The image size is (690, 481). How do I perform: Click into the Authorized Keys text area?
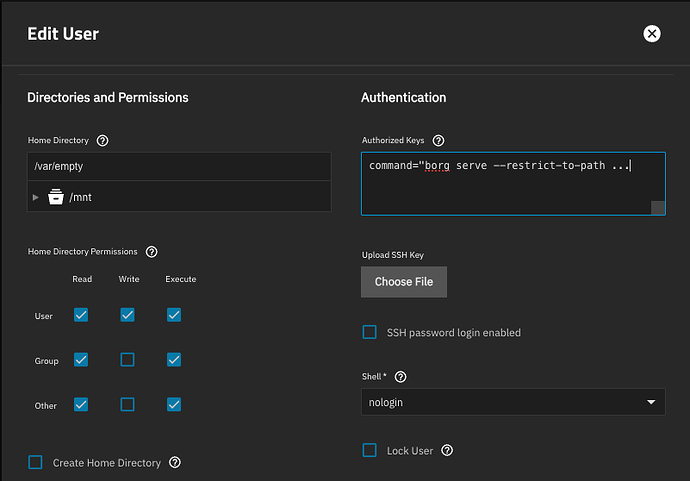pyautogui.click(x=513, y=184)
